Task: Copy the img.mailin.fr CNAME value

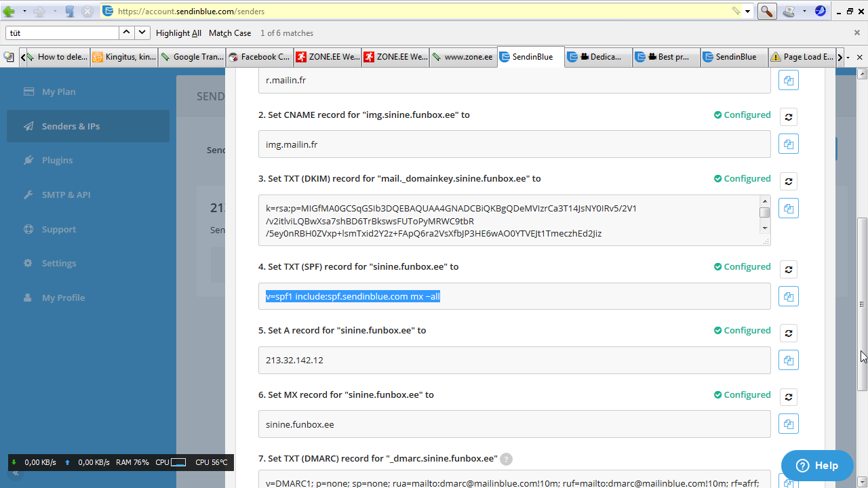Action: (x=788, y=144)
